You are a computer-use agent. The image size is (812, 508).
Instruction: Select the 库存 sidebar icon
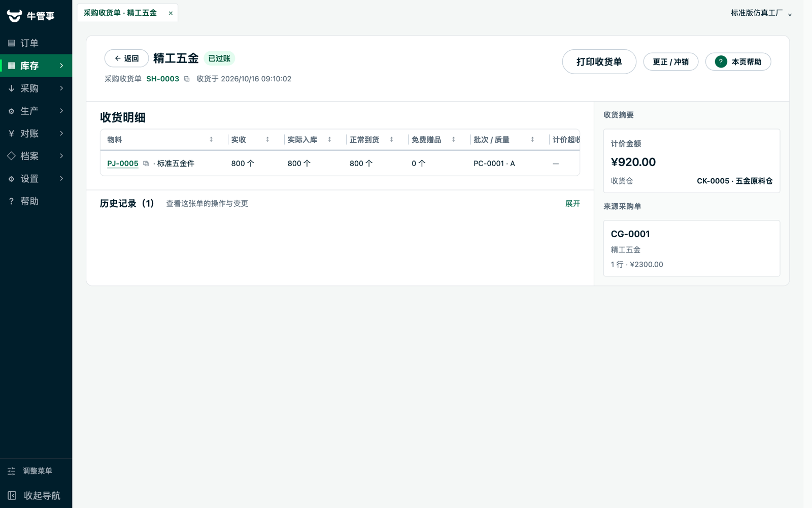11,66
